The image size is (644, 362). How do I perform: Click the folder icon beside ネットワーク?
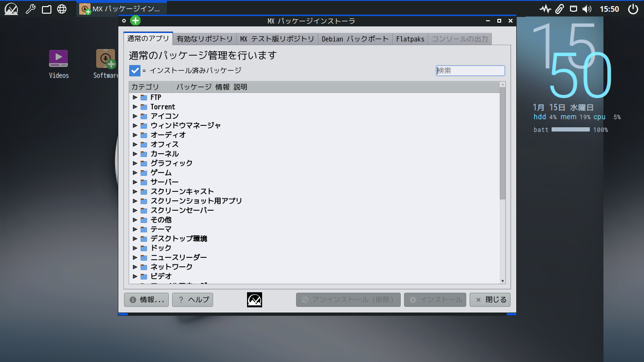tap(144, 267)
